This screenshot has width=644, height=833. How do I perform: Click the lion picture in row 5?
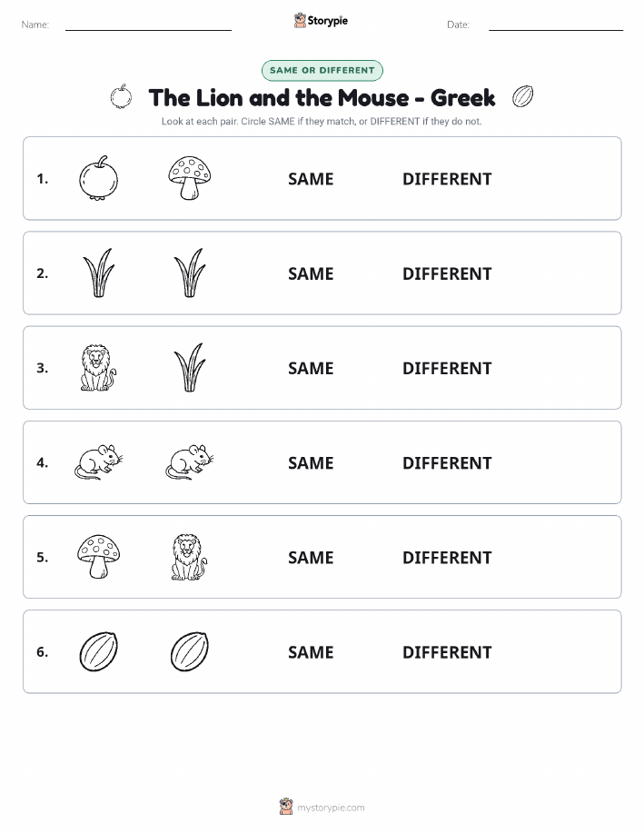tap(190, 557)
